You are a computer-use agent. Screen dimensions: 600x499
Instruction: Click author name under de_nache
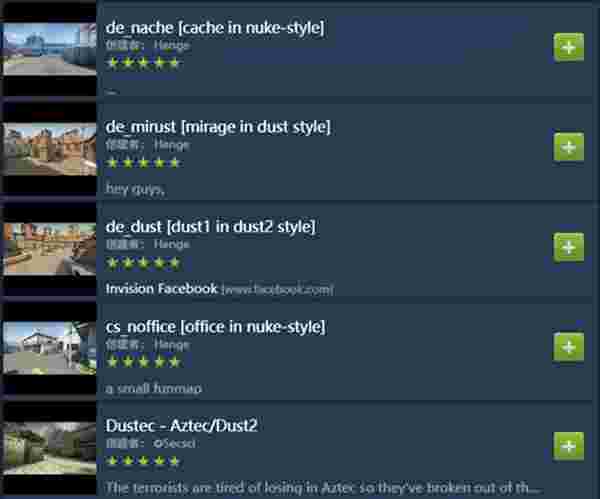click(171, 45)
